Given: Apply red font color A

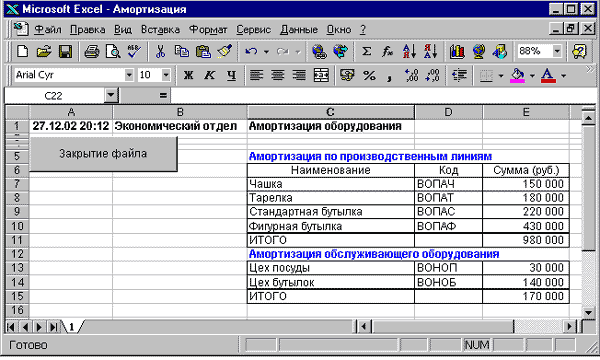Looking at the screenshot, I should click(x=548, y=75).
